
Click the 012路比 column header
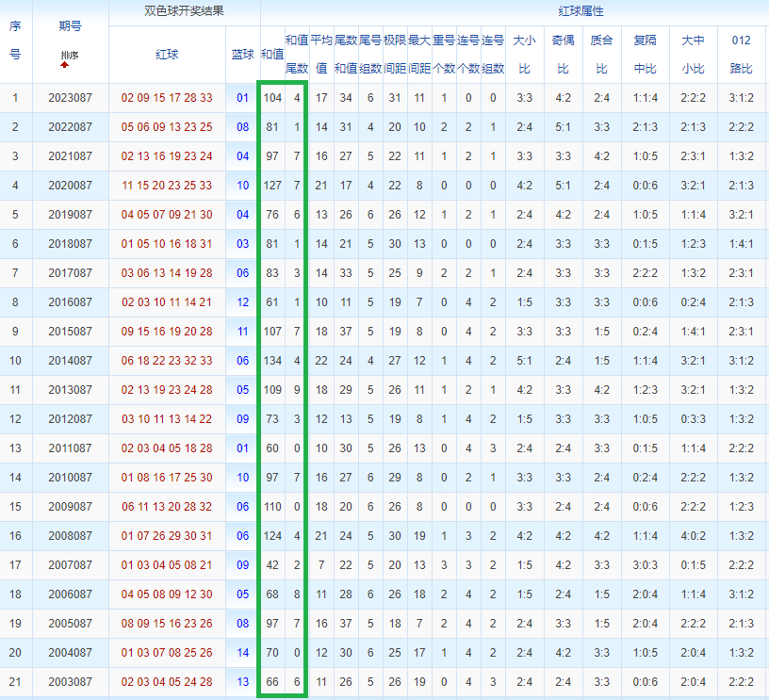pyautogui.click(x=741, y=55)
